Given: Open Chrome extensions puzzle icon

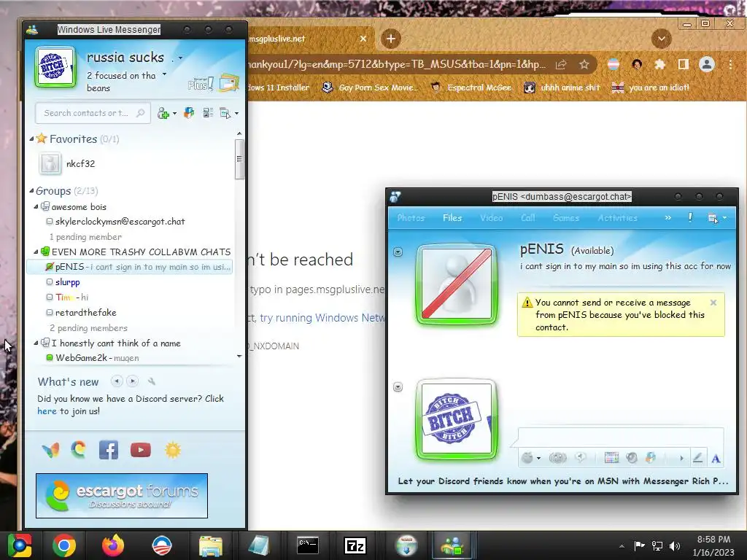Looking at the screenshot, I should coord(659,64).
